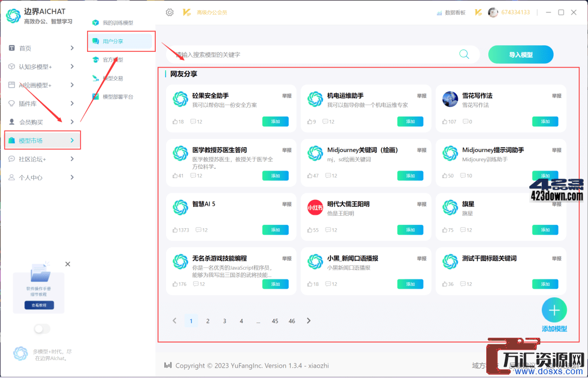588x378 pixels.
Task: Click the user avatar next to 674334133
Action: click(493, 13)
